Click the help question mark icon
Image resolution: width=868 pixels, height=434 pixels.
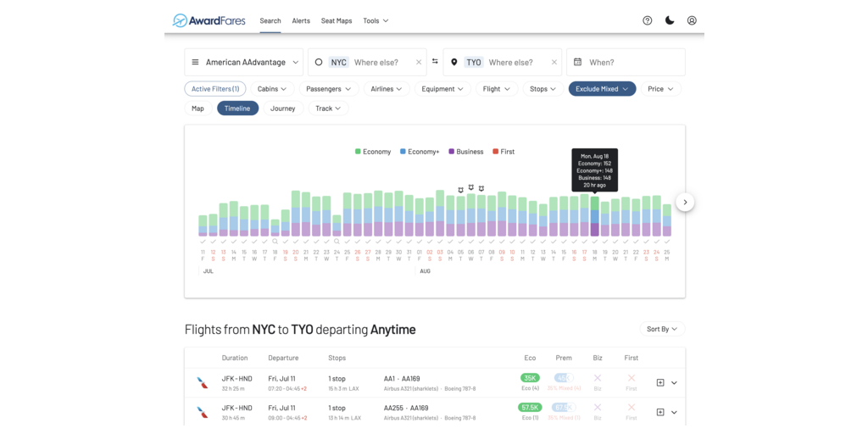[x=648, y=20]
